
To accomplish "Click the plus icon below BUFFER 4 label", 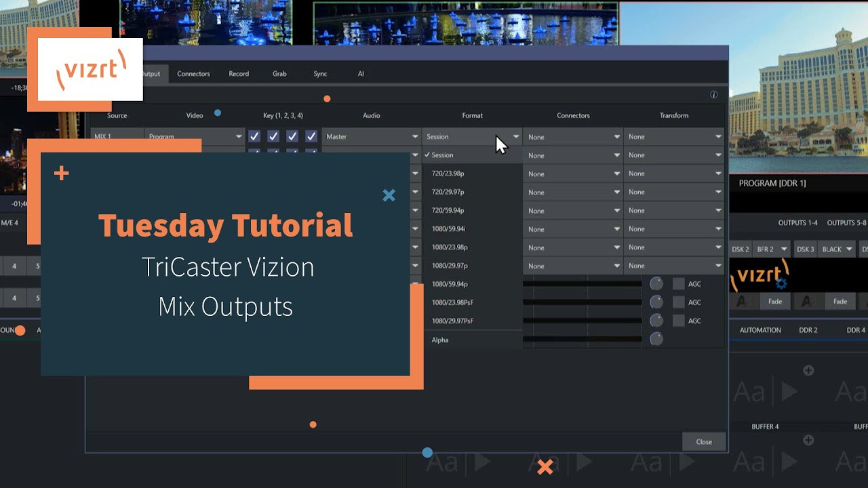I will point(808,441).
